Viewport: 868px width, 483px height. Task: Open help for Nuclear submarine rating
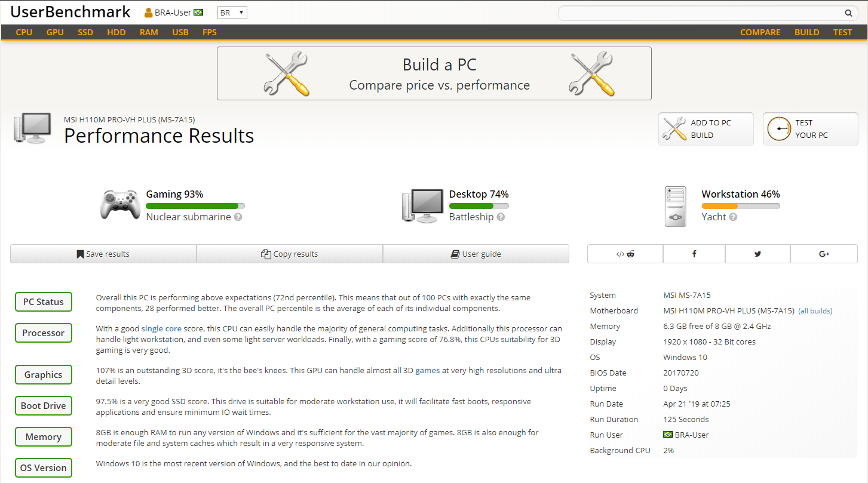point(238,217)
